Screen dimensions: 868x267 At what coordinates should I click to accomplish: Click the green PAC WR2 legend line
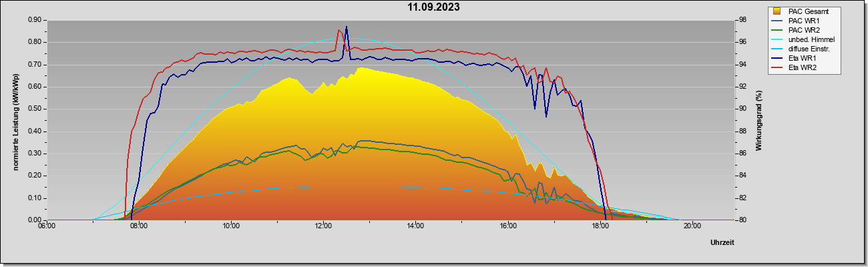click(778, 30)
